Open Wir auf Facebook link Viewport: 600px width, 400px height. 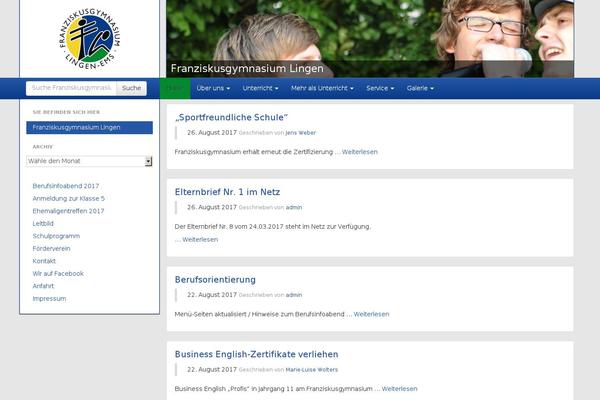tap(58, 274)
